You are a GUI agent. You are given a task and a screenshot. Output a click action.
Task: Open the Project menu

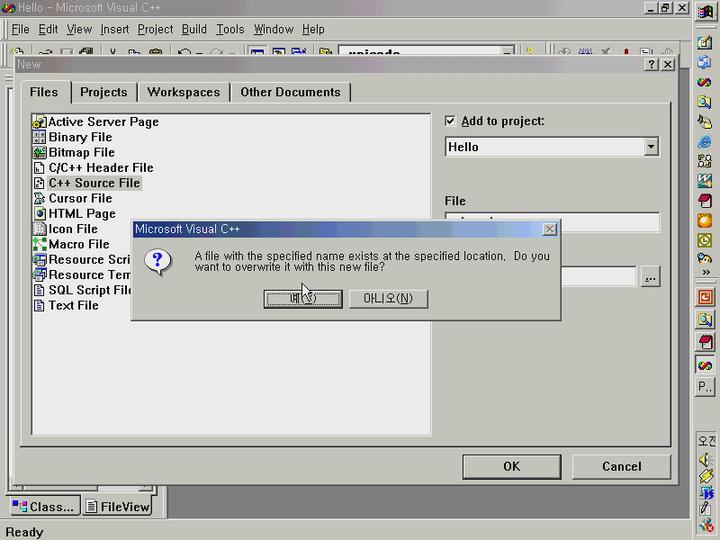coord(155,29)
